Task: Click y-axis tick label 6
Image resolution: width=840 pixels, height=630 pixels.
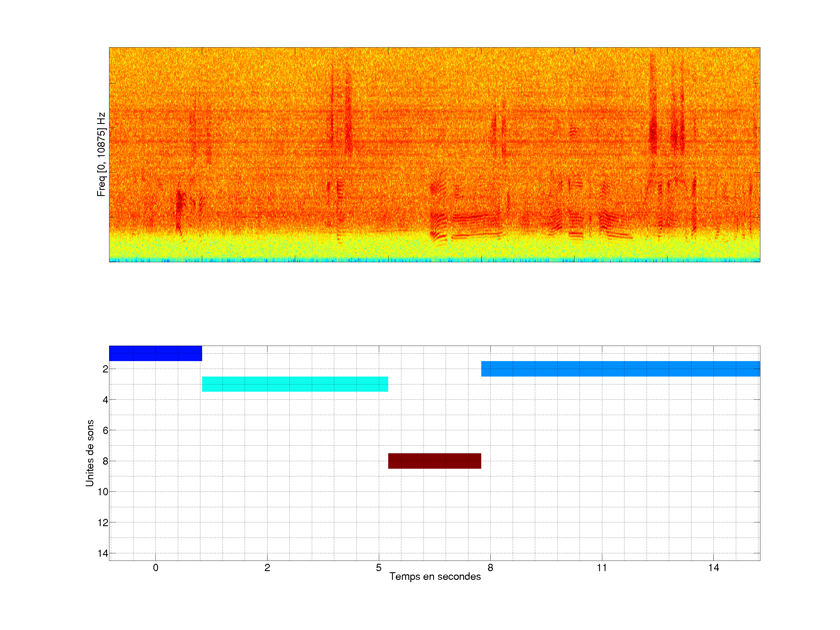Action: tap(105, 430)
